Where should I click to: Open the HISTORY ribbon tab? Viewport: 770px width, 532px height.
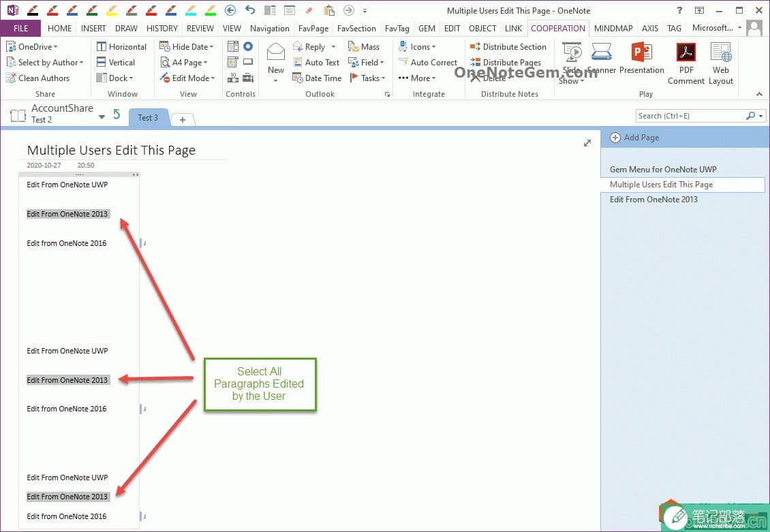[x=162, y=29]
